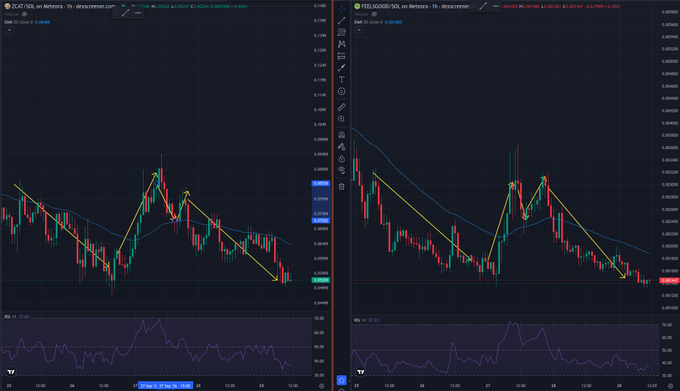Hide all drawings with eye icon
The height and width of the screenshot is (391, 680).
click(x=342, y=170)
